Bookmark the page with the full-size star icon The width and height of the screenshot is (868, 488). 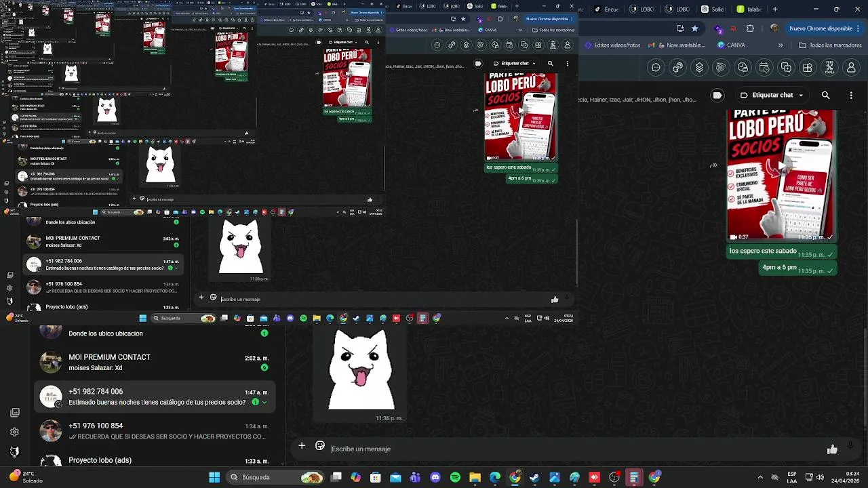(694, 28)
